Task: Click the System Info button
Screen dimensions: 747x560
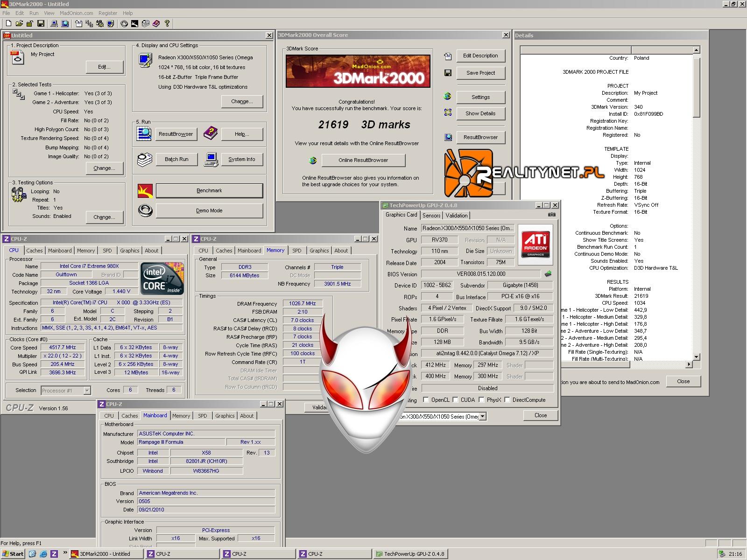Action: [242, 159]
